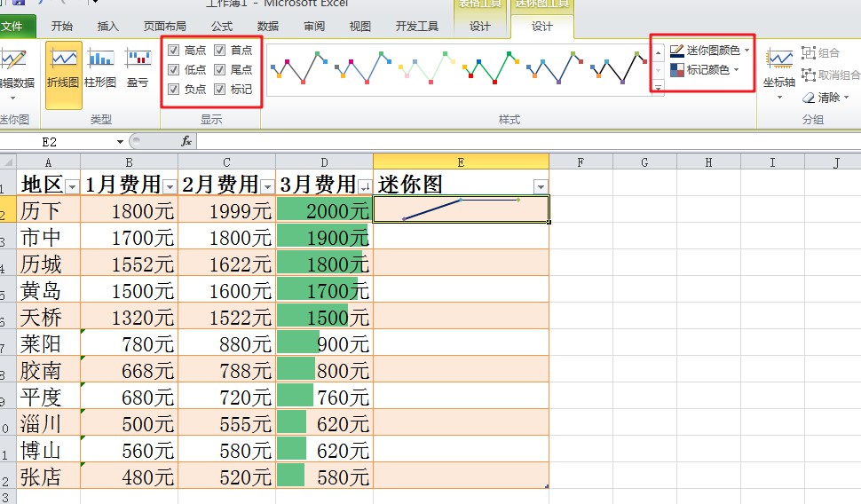Toggle the Last Point (尾点) checkbox

[219, 70]
